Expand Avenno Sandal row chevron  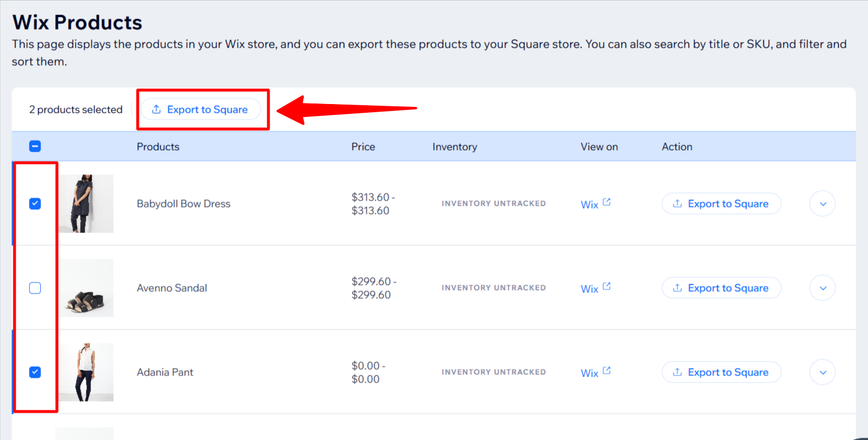[x=823, y=288]
